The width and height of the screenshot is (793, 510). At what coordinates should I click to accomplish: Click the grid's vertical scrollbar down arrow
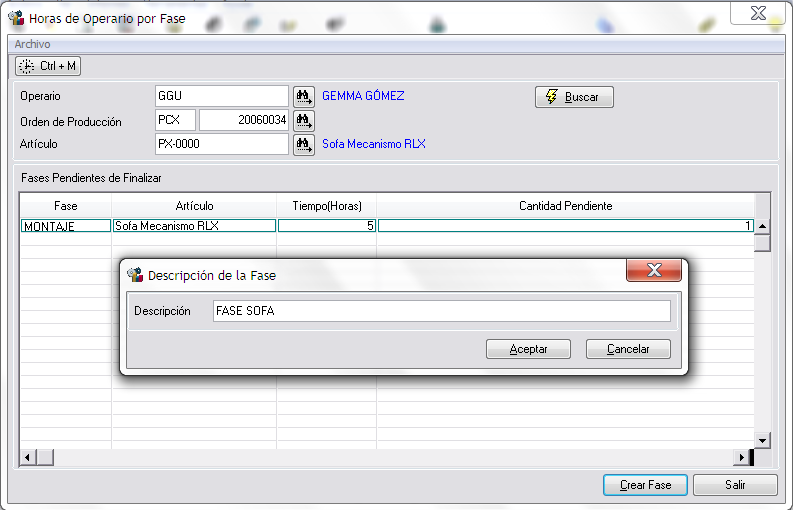[x=763, y=440]
